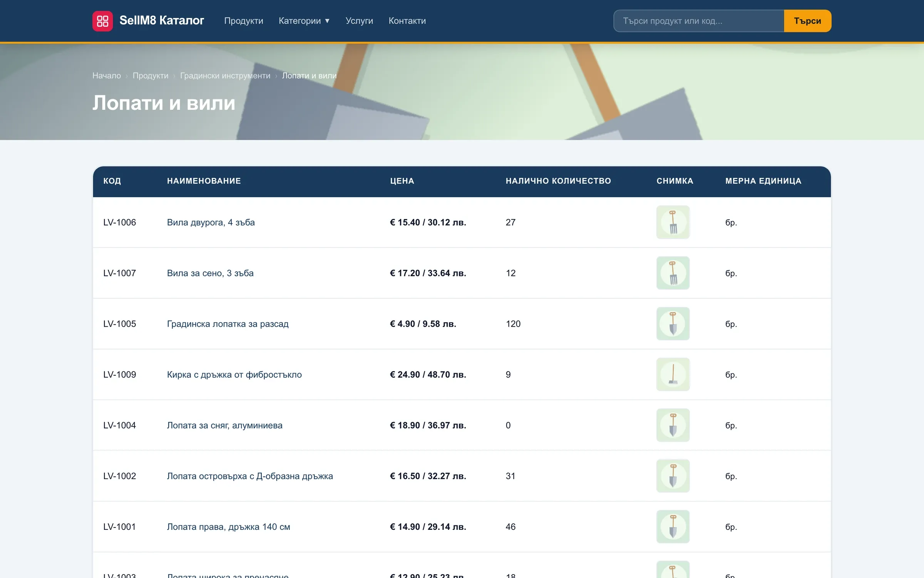924x578 pixels.
Task: Open Лопата права thumbnail image
Action: [673, 527]
